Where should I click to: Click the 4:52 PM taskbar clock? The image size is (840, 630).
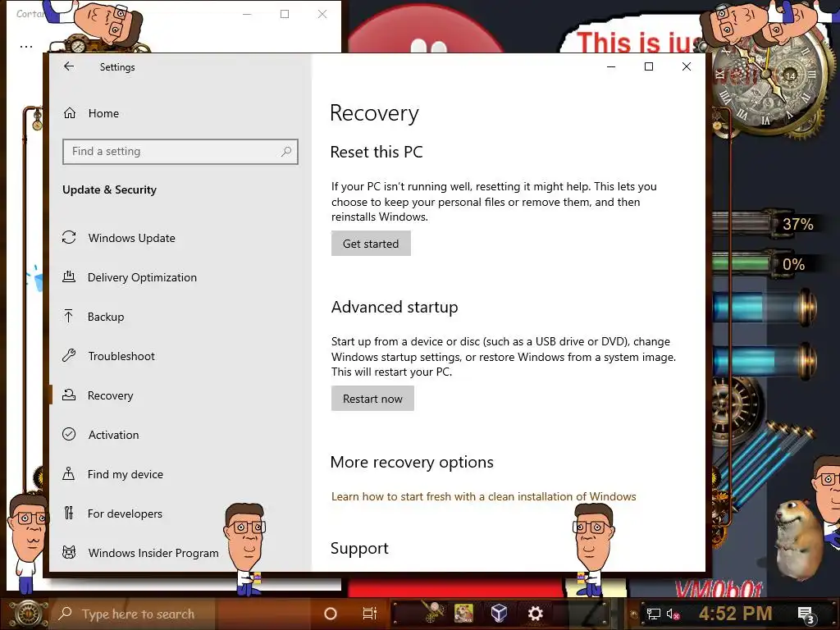[x=735, y=614]
